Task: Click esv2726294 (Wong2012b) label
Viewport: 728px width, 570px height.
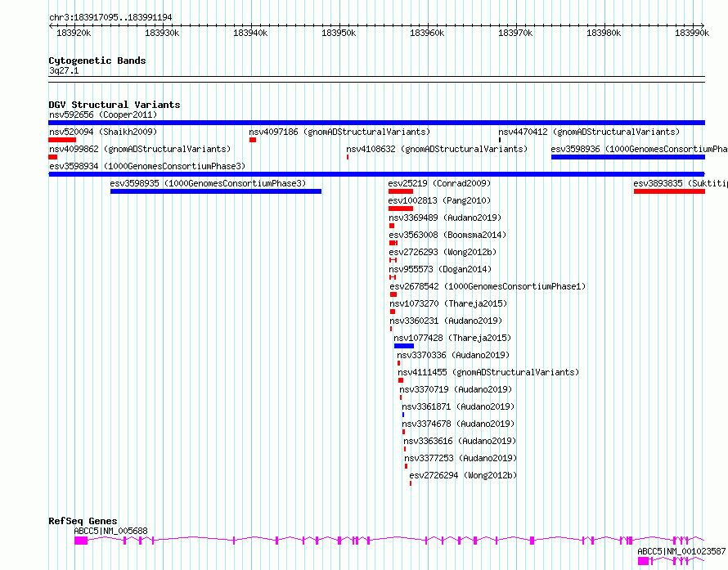Action: click(463, 475)
